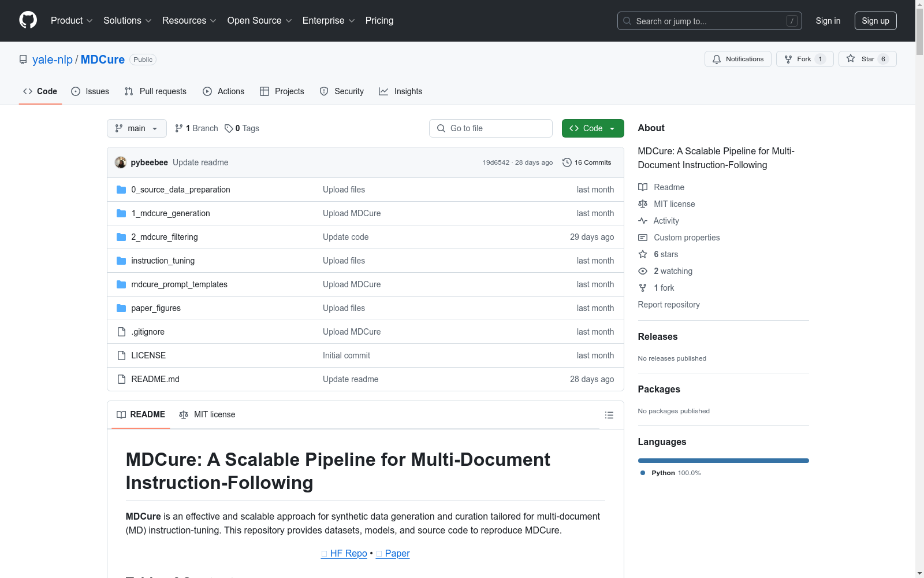The height and width of the screenshot is (578, 924).
Task: Switch to the Actions tab
Action: [223, 91]
